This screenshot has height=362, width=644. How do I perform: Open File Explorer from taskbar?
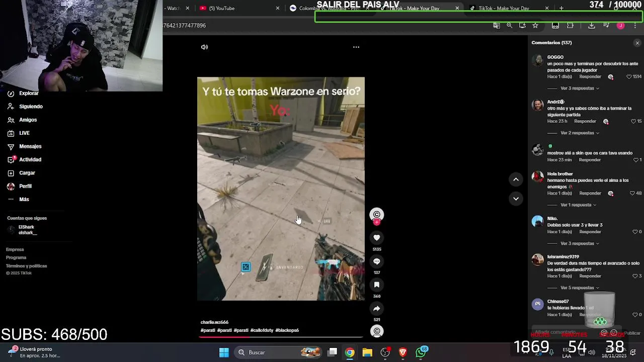pos(367,352)
